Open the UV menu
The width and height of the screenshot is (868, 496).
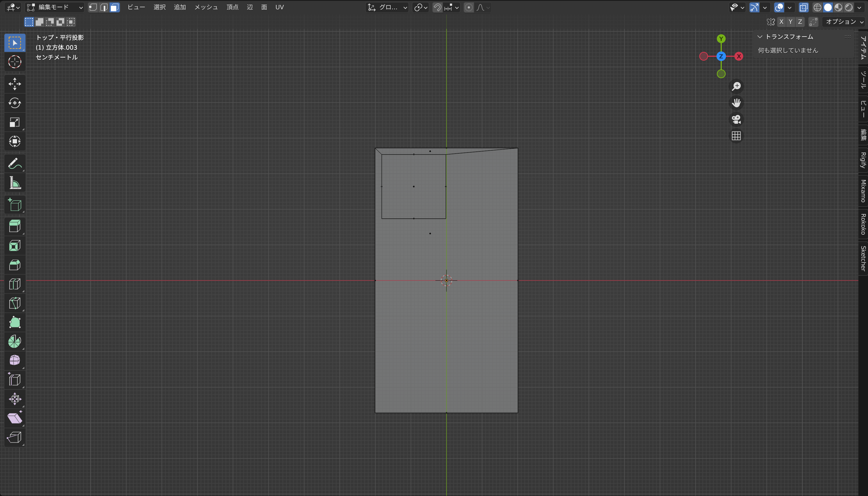279,7
